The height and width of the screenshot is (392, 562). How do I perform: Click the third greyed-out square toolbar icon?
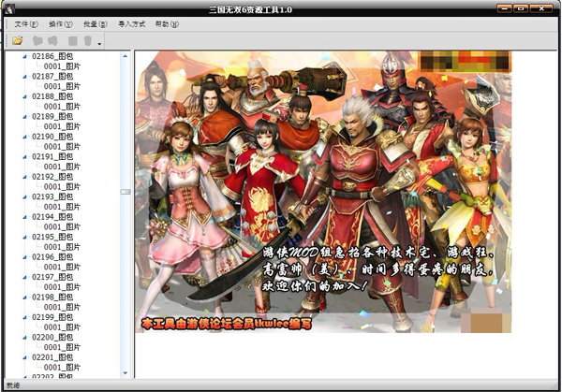(73, 41)
